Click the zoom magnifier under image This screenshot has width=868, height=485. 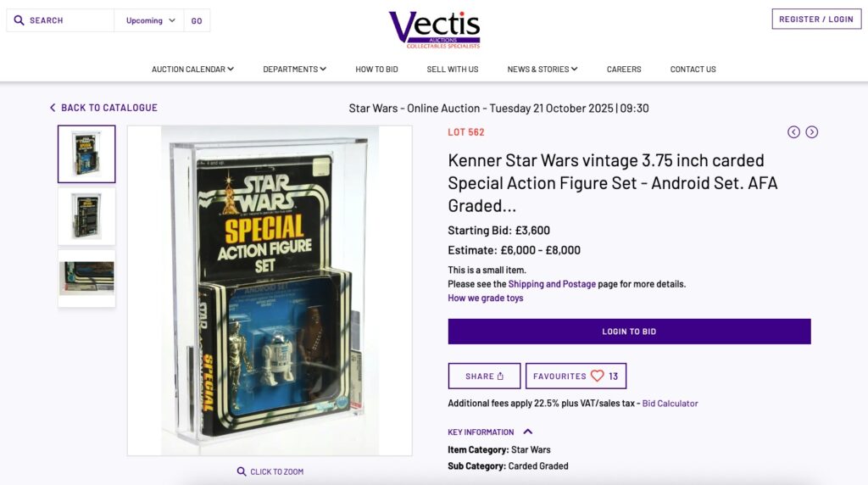tap(242, 471)
